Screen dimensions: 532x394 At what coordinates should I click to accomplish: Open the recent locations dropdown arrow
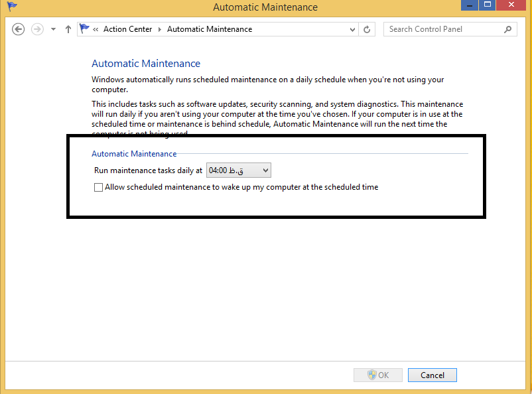[x=53, y=29]
